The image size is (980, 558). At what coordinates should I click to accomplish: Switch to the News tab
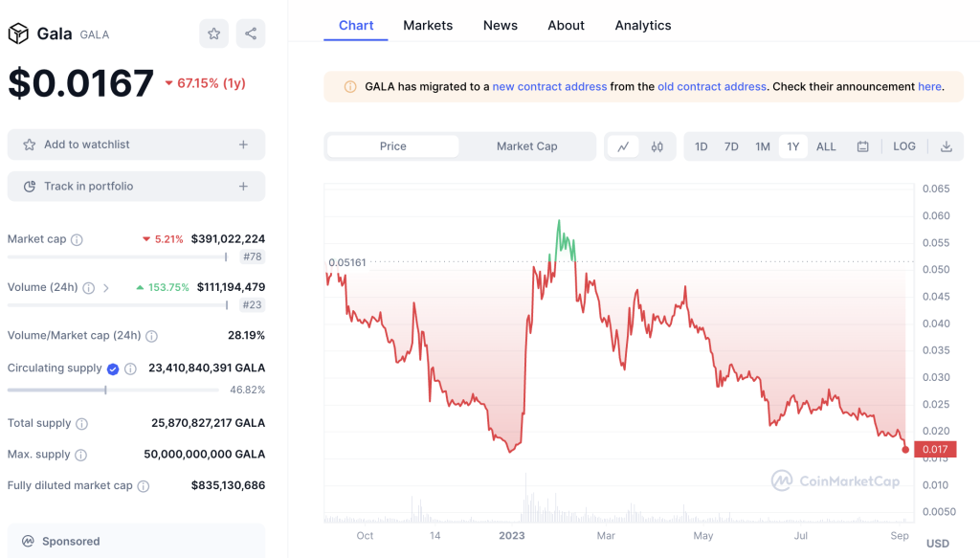(500, 26)
